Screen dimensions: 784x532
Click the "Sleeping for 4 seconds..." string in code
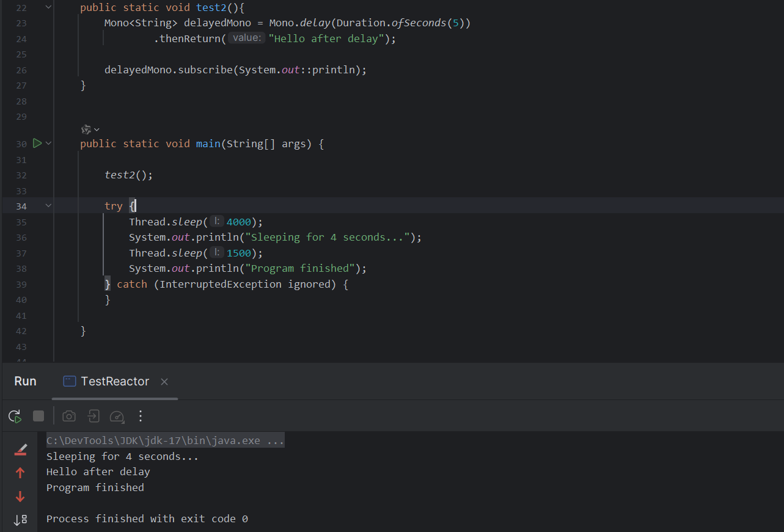point(327,237)
